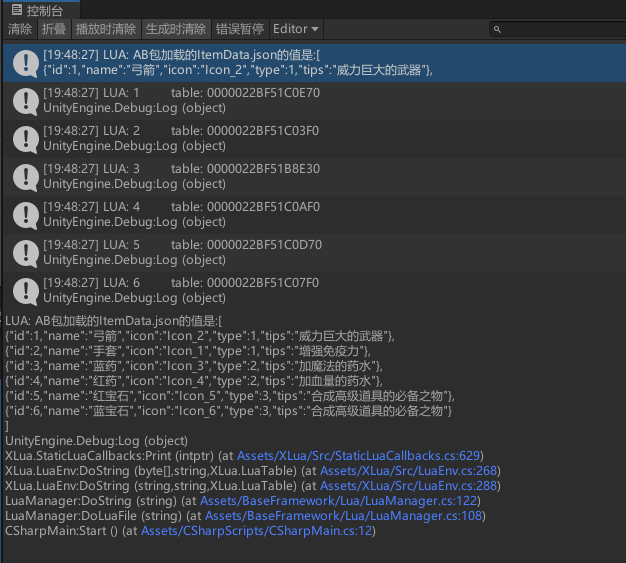Toggle 播放时清除 (Clear on Play)
This screenshot has height=563, width=626.
105,29
